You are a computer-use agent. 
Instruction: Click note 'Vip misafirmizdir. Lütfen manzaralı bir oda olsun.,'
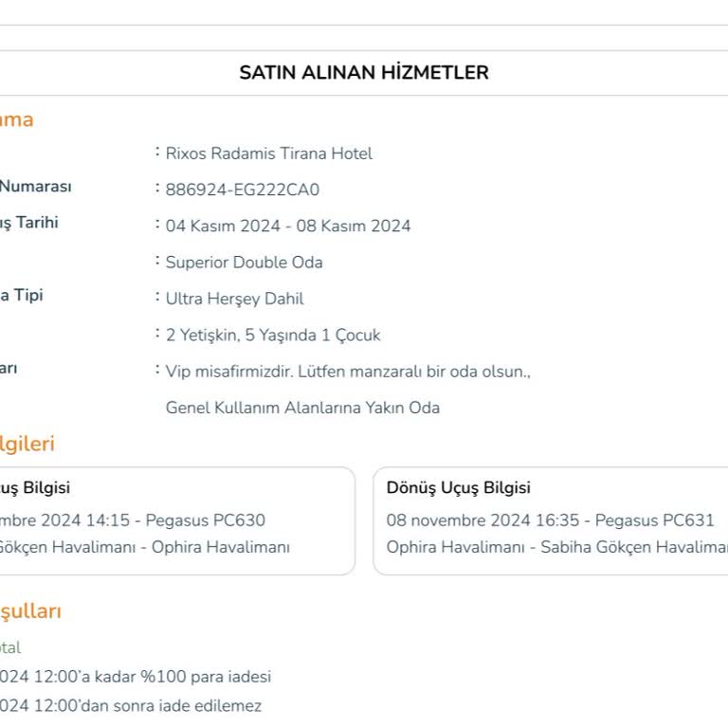point(348,372)
